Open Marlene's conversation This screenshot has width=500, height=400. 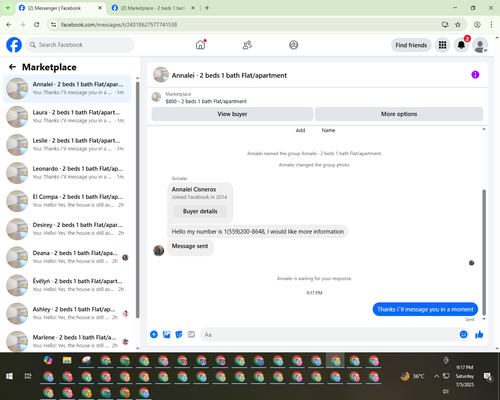[x=67, y=341]
